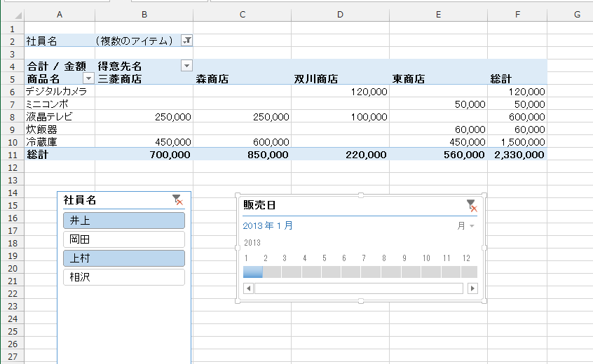Select month 2 tile in timeline
The image size is (593, 364).
pos(272,272)
